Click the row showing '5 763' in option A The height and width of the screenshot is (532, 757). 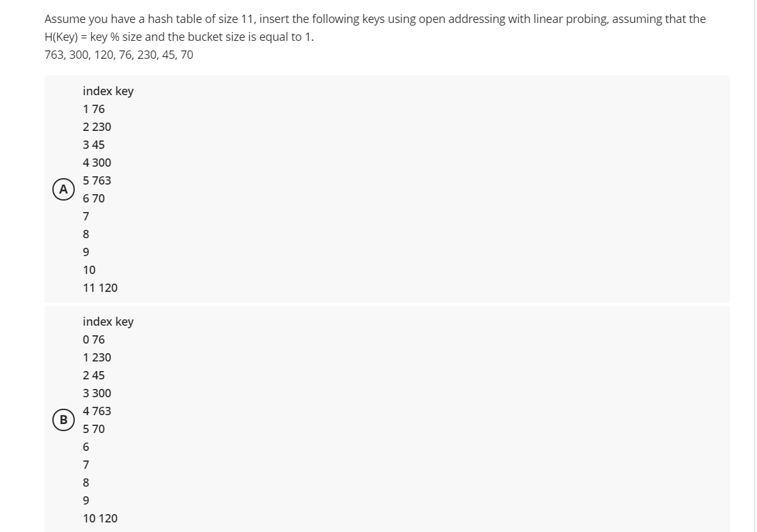click(96, 180)
